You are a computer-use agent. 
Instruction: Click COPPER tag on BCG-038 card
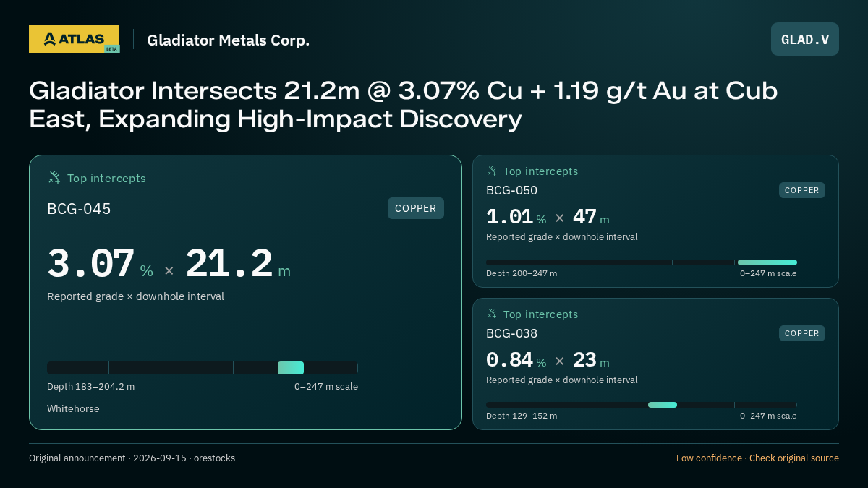tap(802, 333)
